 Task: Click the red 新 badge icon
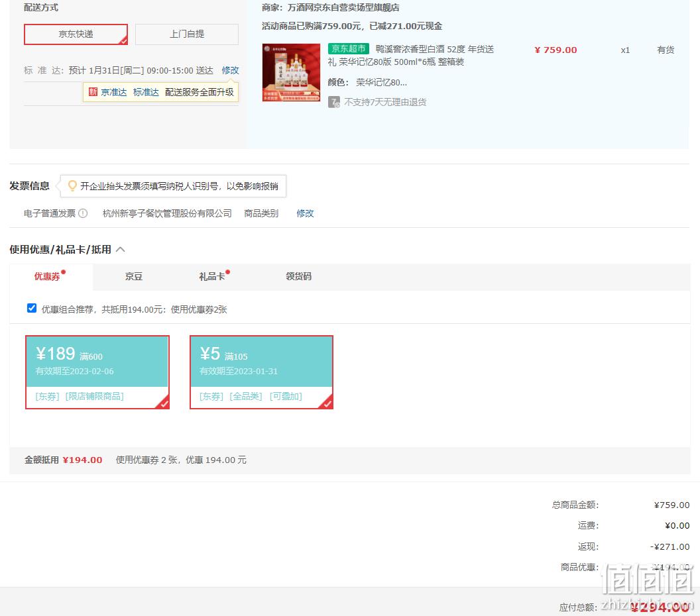93,92
